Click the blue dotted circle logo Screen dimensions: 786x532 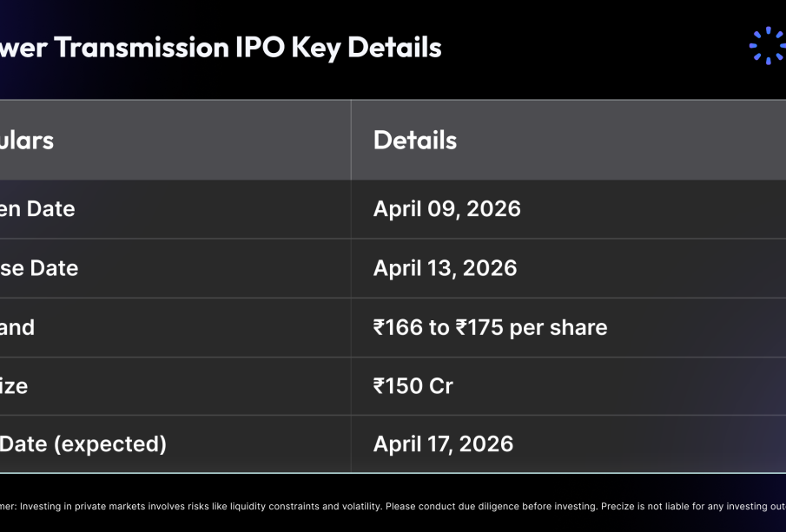(x=767, y=46)
